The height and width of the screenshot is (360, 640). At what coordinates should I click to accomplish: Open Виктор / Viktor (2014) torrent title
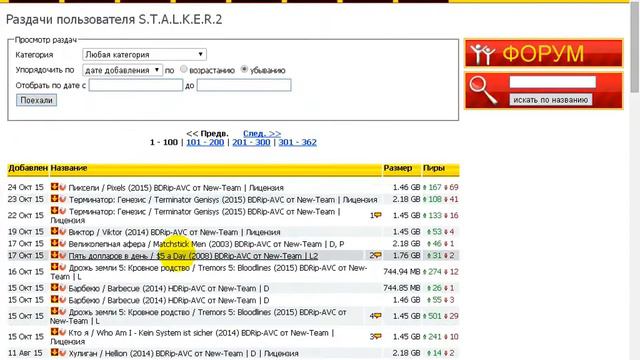pos(174,232)
